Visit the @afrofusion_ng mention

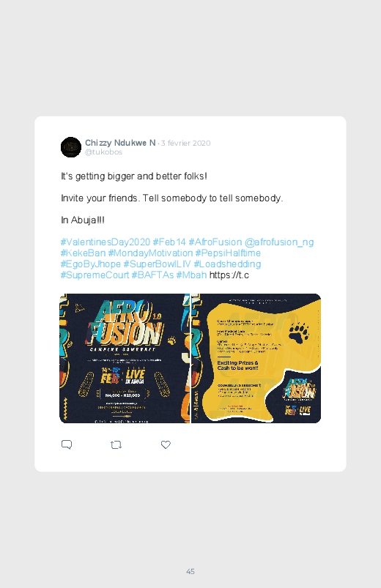point(279,242)
